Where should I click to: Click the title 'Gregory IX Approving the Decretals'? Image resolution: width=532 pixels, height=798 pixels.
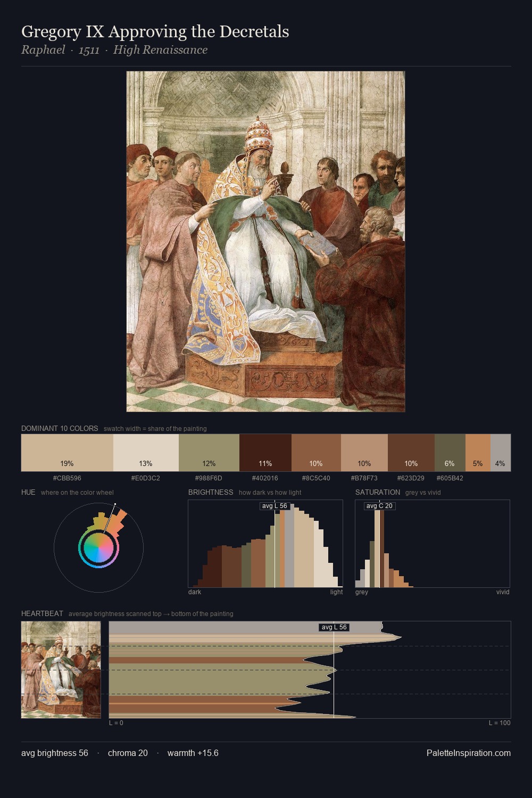155,31
